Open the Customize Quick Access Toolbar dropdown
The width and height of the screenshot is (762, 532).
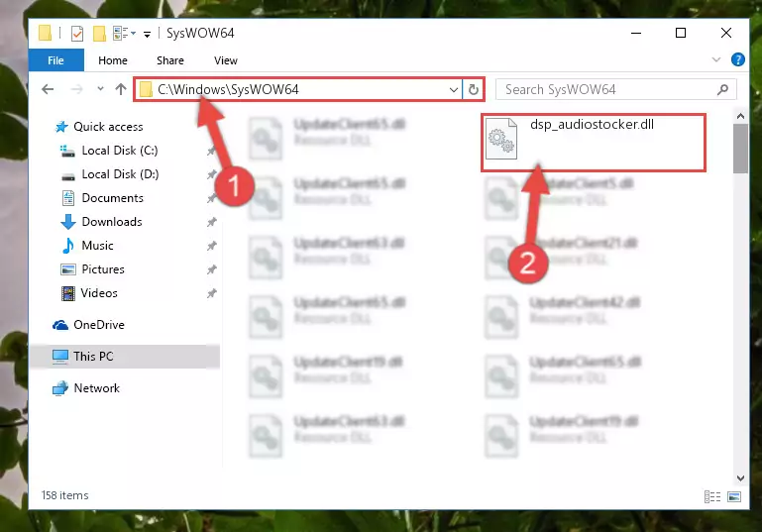click(x=147, y=34)
